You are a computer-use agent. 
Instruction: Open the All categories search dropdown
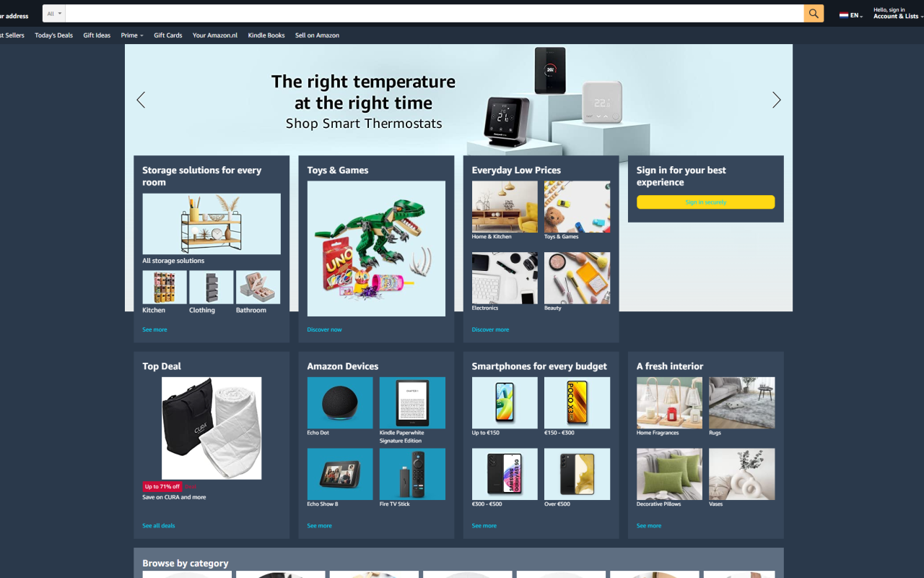click(54, 14)
